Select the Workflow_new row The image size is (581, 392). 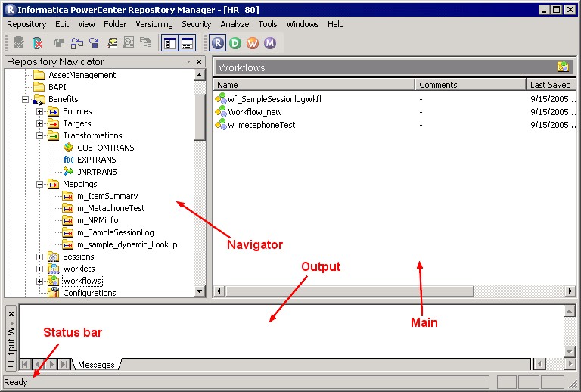tap(395, 112)
